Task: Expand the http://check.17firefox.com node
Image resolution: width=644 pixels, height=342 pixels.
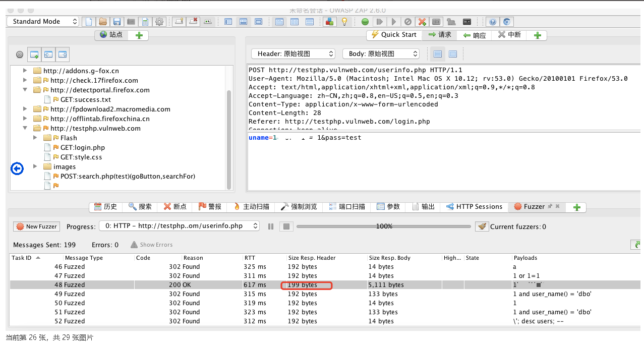Action: pos(26,80)
